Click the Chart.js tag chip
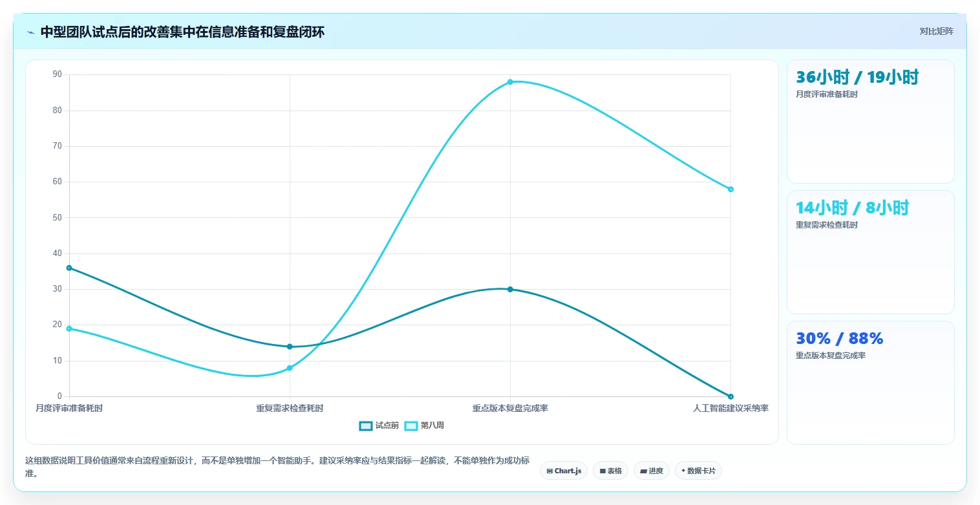The height and width of the screenshot is (505, 980). pyautogui.click(x=564, y=471)
